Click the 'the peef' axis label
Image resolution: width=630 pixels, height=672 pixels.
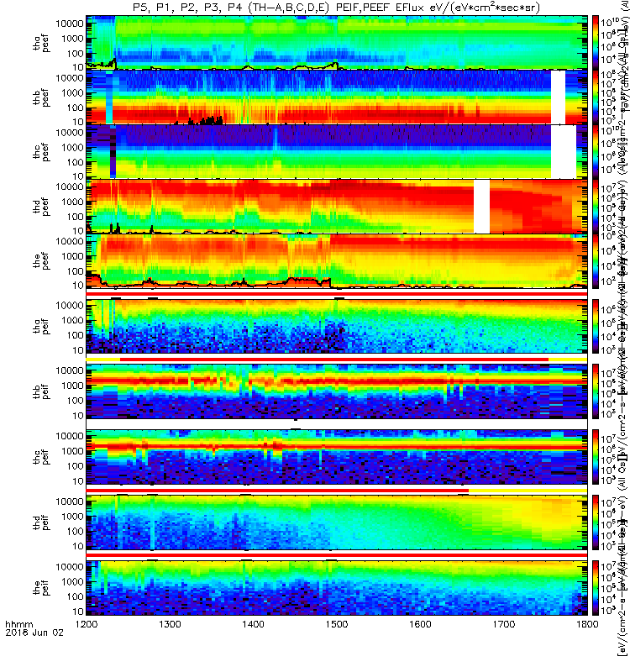click(41, 261)
